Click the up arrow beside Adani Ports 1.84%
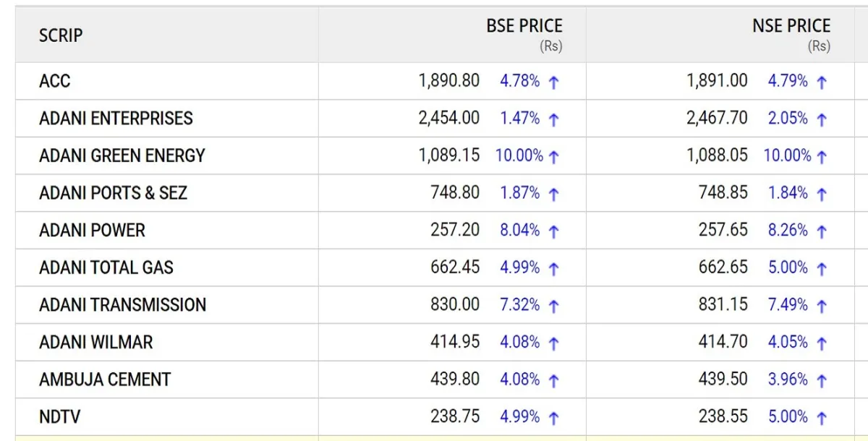Screen dimensions: 868x441 pos(822,194)
